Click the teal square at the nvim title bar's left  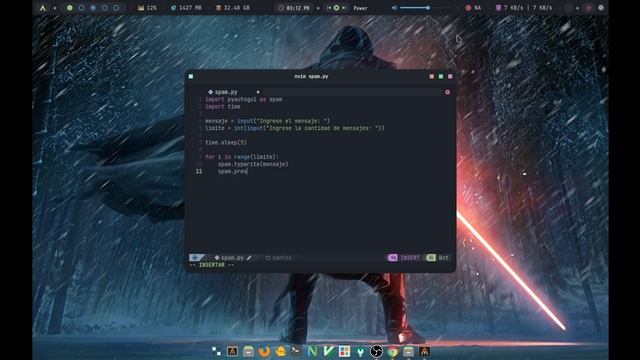(191, 76)
